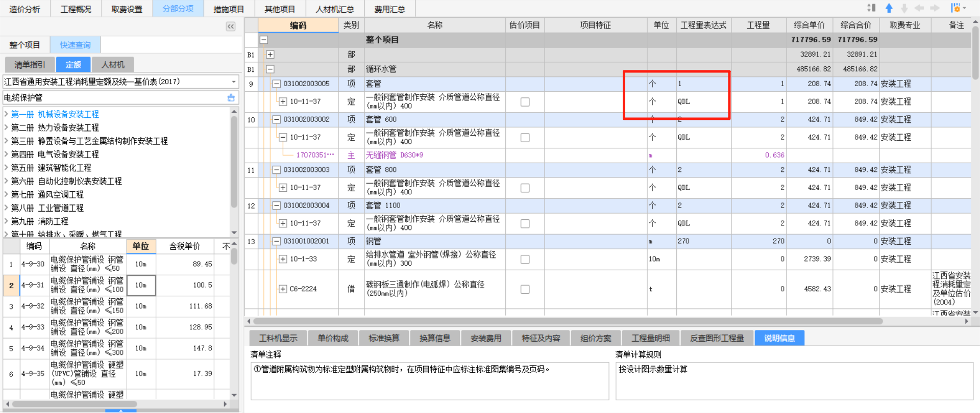
Task: Open the 费用汇总 tab
Action: pyautogui.click(x=389, y=9)
